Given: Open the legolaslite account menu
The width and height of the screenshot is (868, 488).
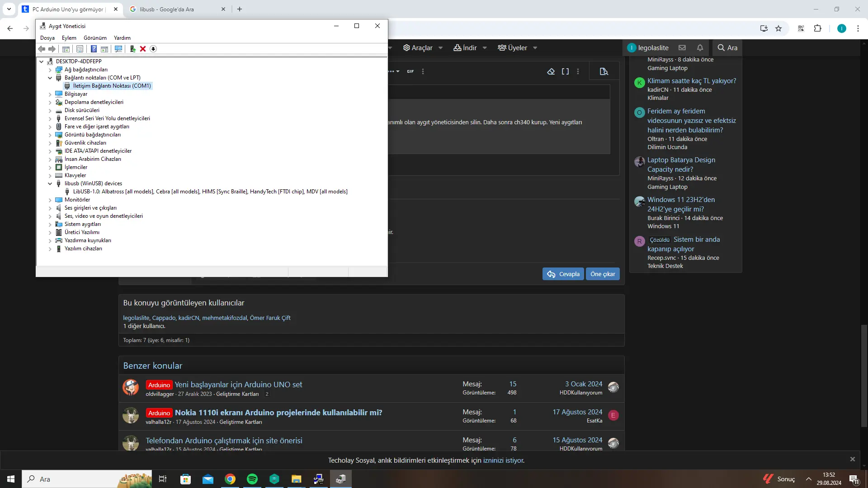Looking at the screenshot, I should [x=648, y=48].
